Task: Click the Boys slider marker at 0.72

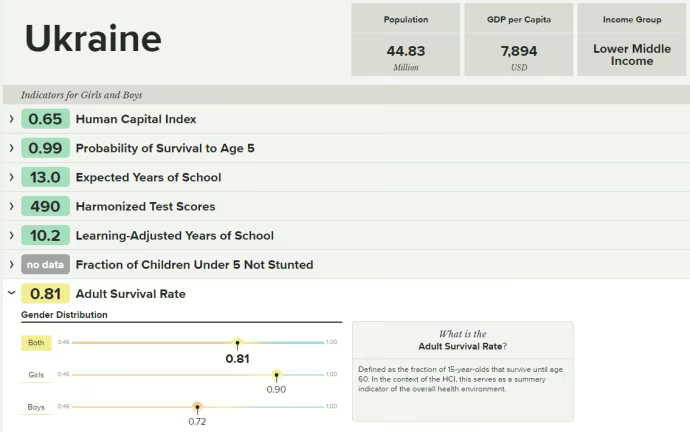Action: pyautogui.click(x=197, y=407)
